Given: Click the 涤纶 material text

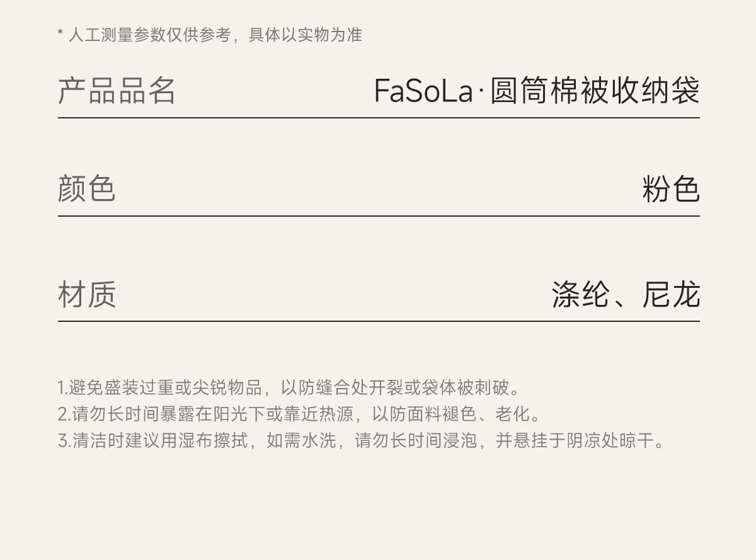Looking at the screenshot, I should [580, 294].
